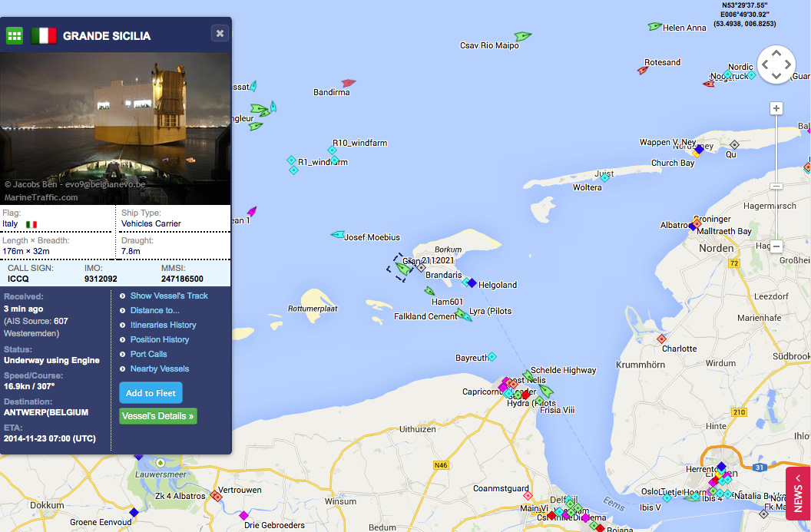Image resolution: width=811 pixels, height=532 pixels.
Task: Close the Grande Sicilia info panel
Action: pyautogui.click(x=220, y=33)
